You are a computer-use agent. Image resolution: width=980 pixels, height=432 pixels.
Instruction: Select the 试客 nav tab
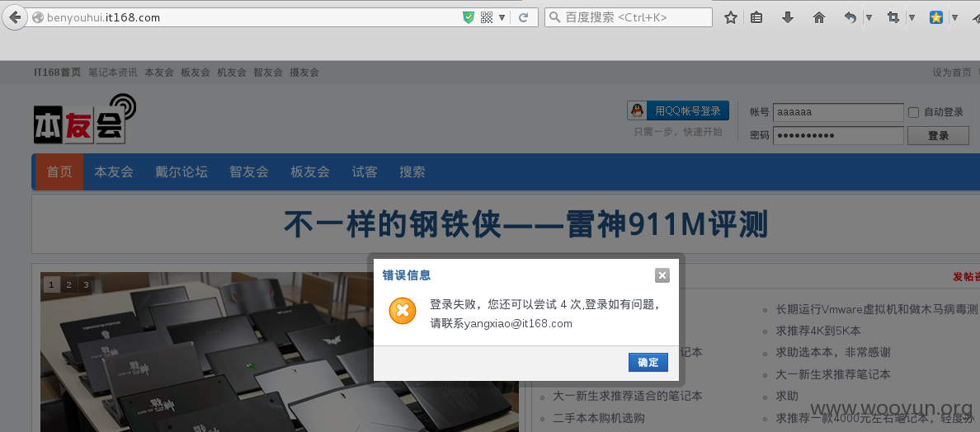point(365,171)
